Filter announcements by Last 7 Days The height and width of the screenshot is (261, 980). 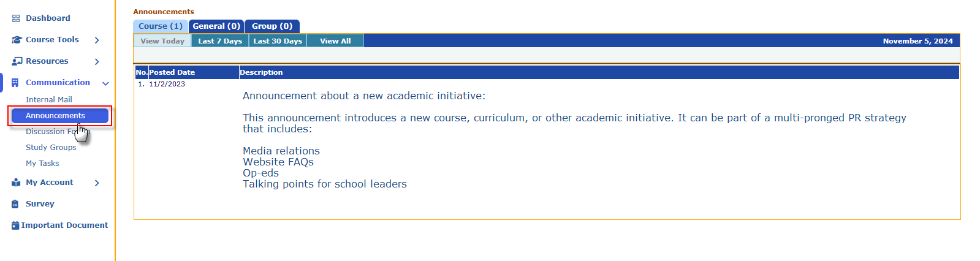220,41
